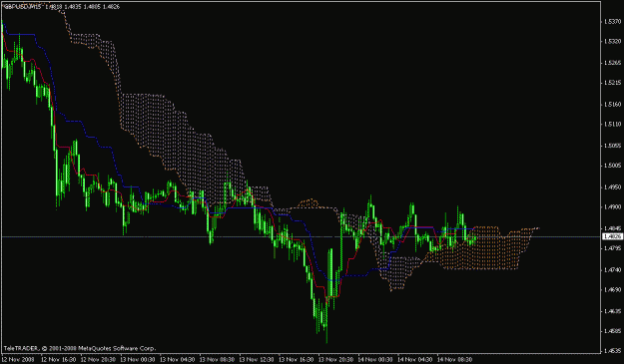This screenshot has width=624, height=364.
Task: Click the 1.4740 price scale label
Action: point(612,270)
